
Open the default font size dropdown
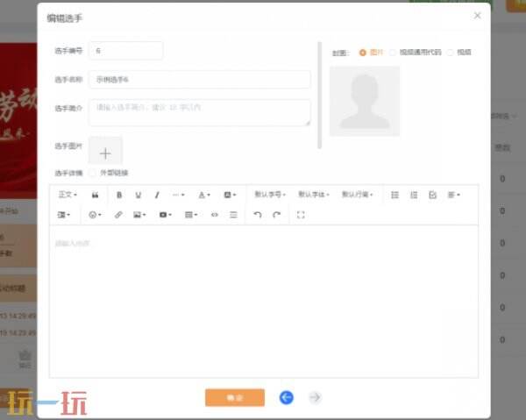270,195
